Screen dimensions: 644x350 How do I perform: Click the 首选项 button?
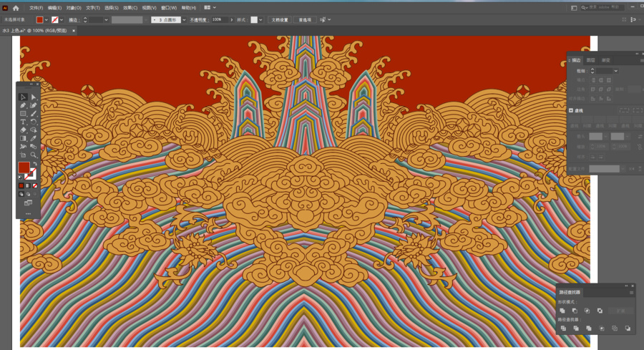[x=305, y=20]
